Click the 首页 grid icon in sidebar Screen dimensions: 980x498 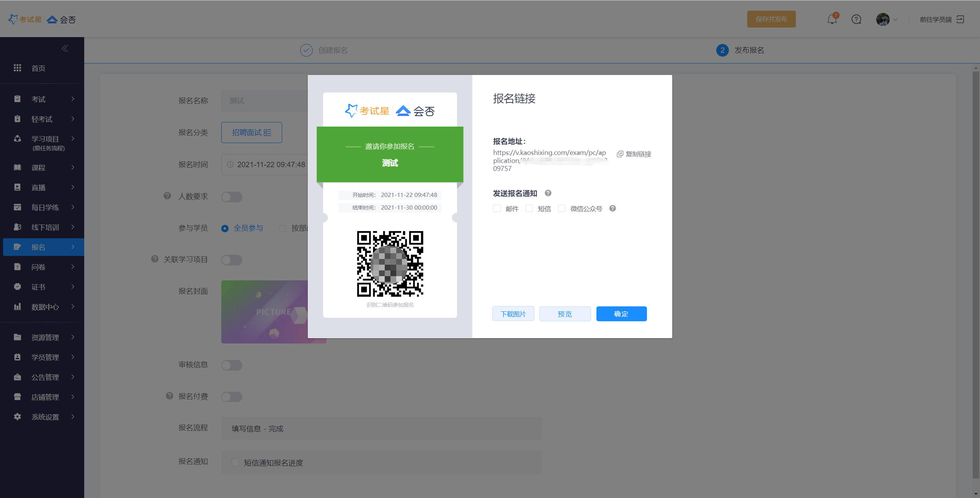(x=17, y=68)
